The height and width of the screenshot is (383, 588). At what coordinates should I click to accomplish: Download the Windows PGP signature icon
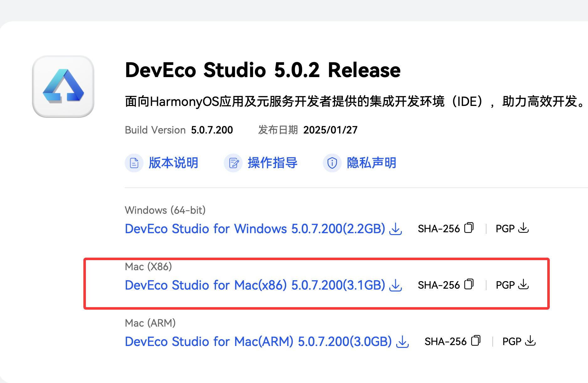(x=523, y=228)
